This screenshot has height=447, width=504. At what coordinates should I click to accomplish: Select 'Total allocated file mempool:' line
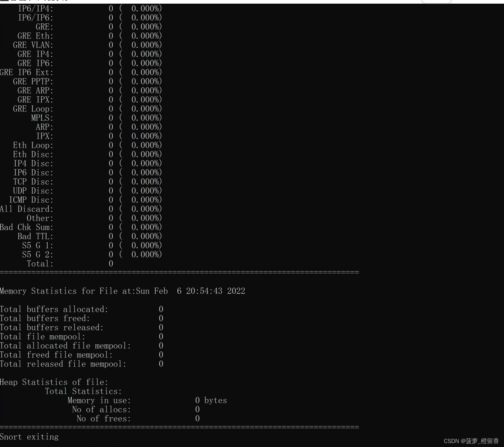point(82,346)
